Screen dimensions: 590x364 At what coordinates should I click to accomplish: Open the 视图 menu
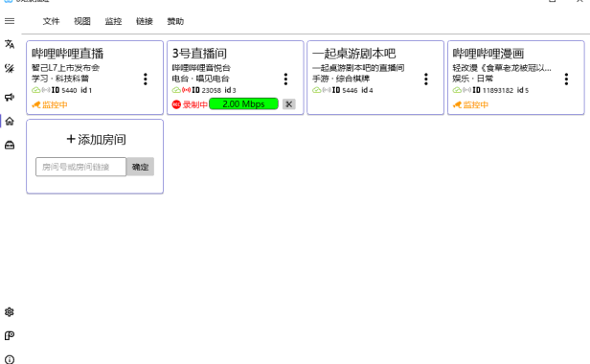[82, 21]
